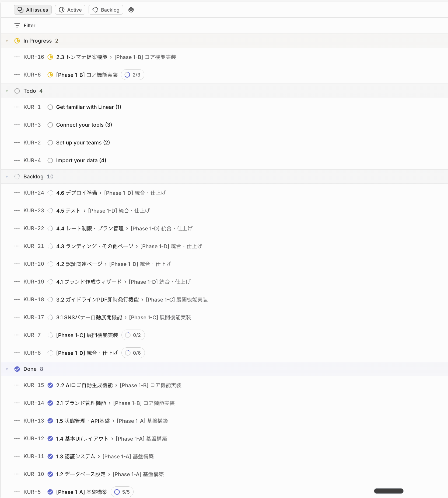
Task: Collapse the Done group section
Action: click(x=7, y=369)
